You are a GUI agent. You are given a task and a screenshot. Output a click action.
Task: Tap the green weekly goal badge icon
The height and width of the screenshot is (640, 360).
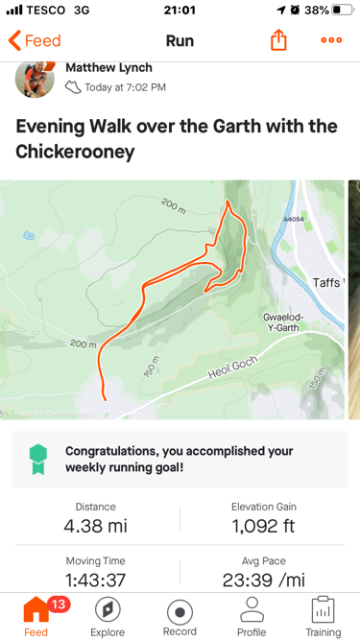tap(38, 460)
